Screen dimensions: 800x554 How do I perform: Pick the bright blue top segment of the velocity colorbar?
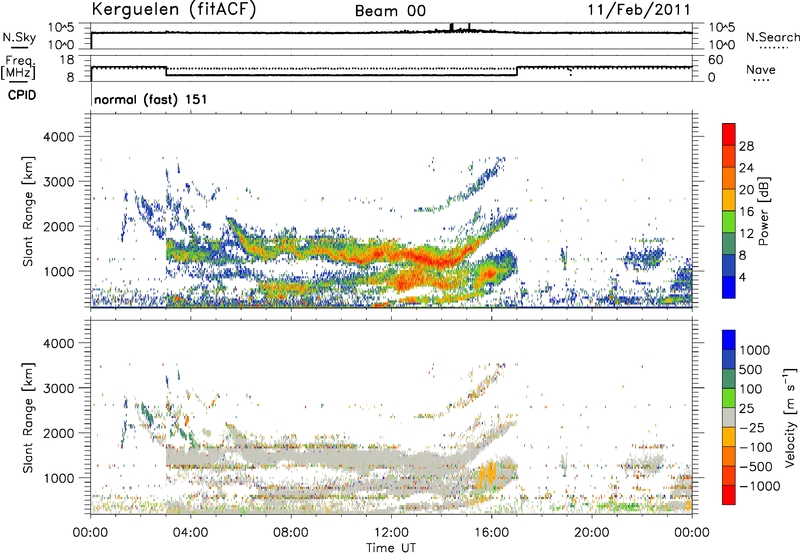click(729, 340)
